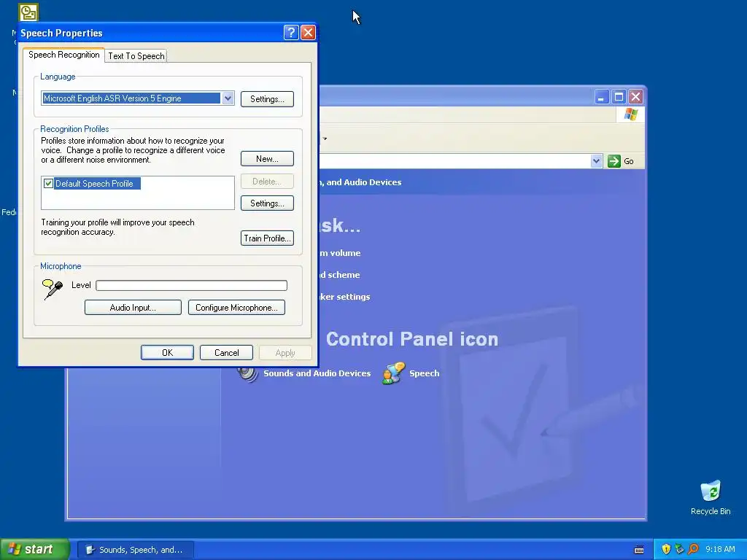Expand the address bar dropdown
Viewport: 747px width, 560px height.
coord(597,161)
